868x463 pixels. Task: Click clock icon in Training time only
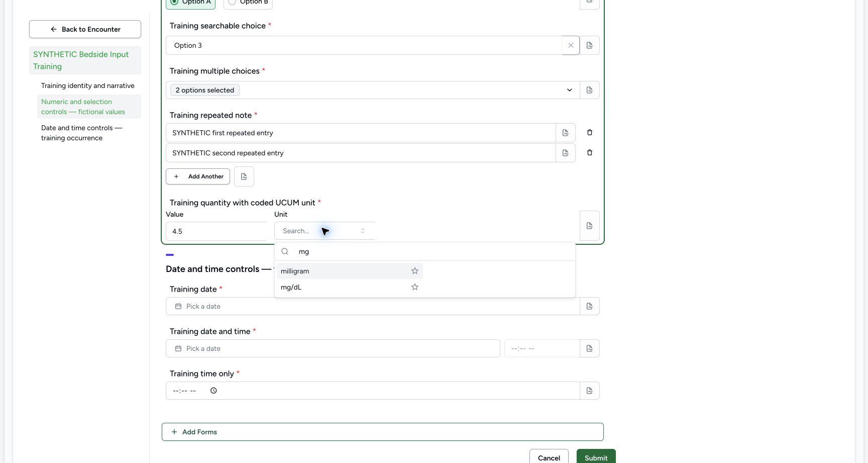(x=213, y=391)
